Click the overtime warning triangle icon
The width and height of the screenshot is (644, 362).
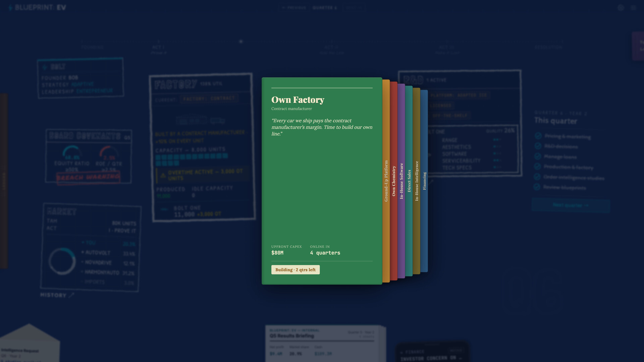tap(163, 175)
